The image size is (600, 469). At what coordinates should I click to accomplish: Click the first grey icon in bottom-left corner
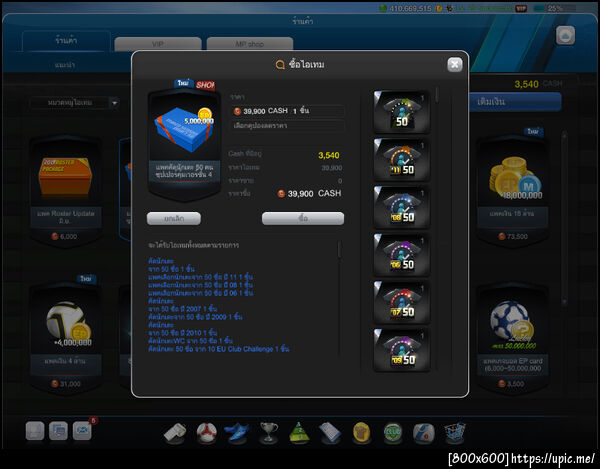pyautogui.click(x=35, y=431)
